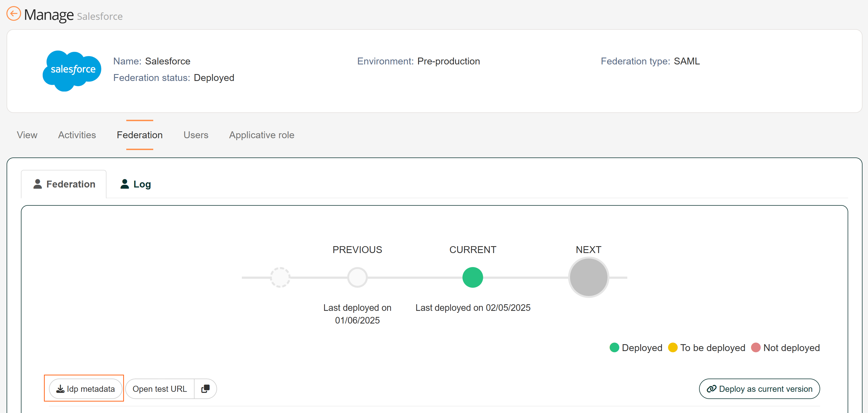Go to the Users tab
This screenshot has width=868, height=413.
(196, 135)
